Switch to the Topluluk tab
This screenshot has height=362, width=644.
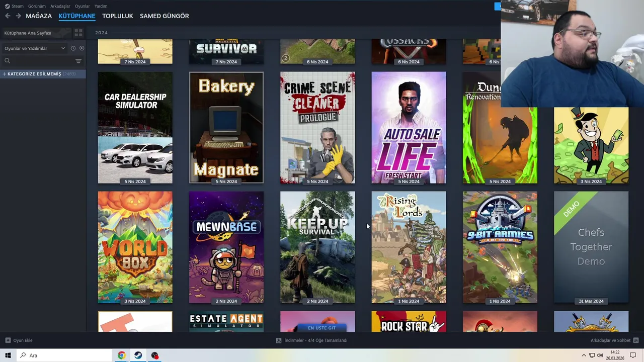pyautogui.click(x=118, y=16)
